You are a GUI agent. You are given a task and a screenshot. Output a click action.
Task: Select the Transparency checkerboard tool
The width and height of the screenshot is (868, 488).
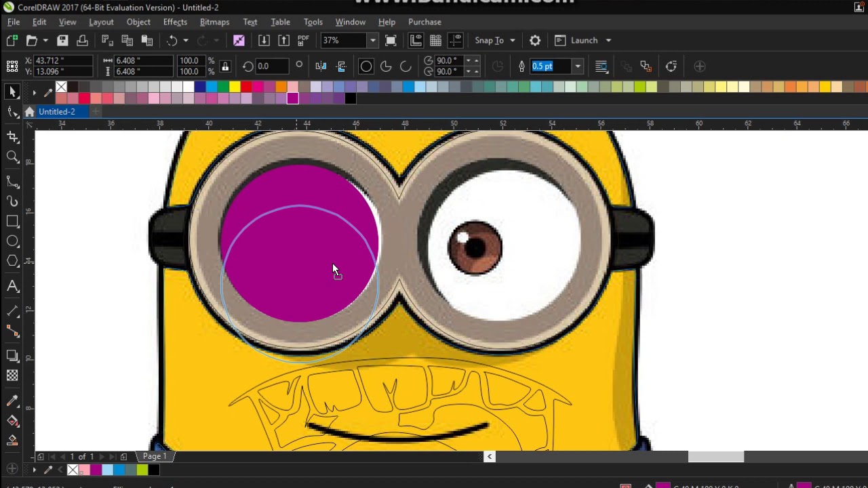[12, 375]
